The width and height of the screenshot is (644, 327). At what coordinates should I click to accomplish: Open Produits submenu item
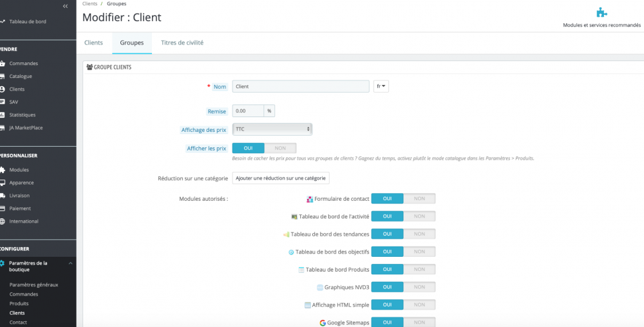click(19, 304)
